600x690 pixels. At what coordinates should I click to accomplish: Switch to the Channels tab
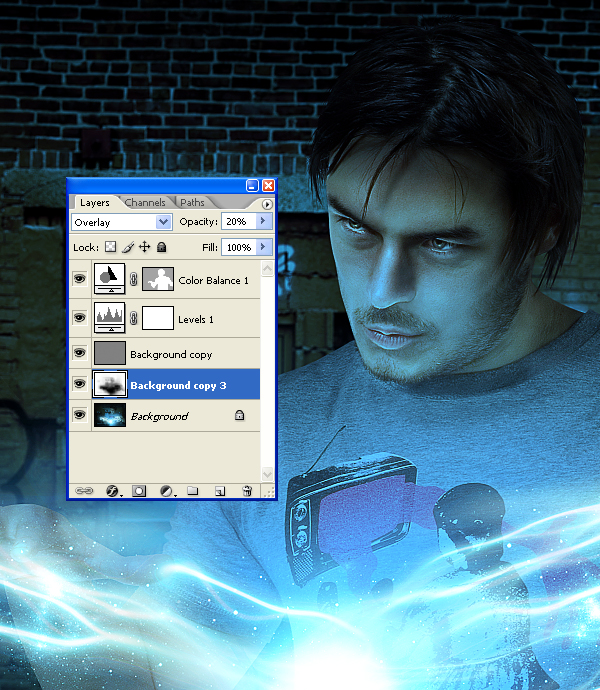tap(145, 202)
